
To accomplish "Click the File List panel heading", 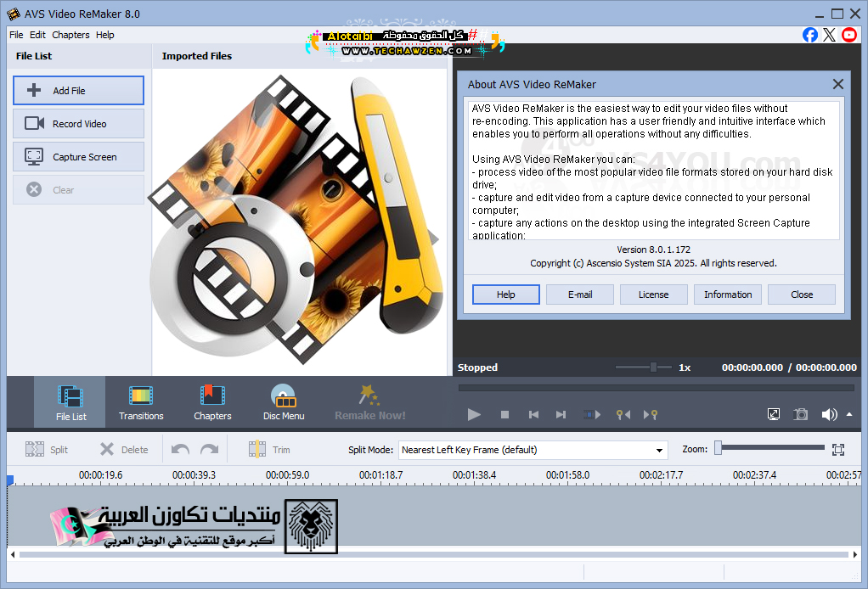I will pyautogui.click(x=34, y=56).
